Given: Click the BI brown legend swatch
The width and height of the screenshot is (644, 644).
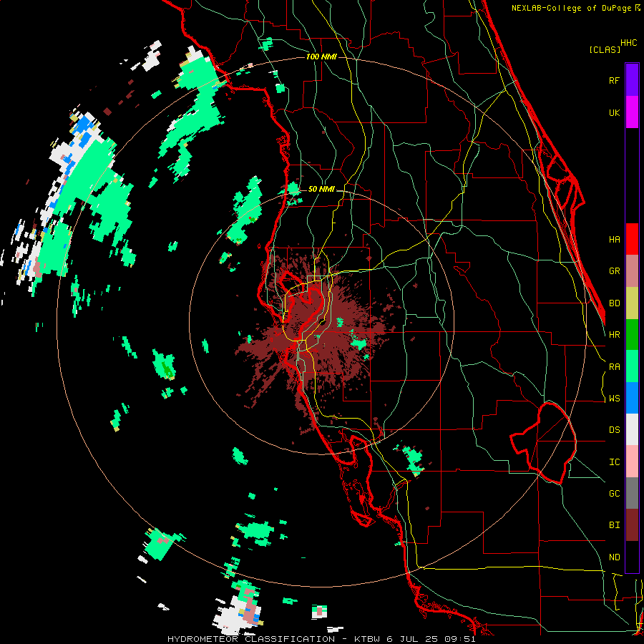Looking at the screenshot, I should [632, 525].
